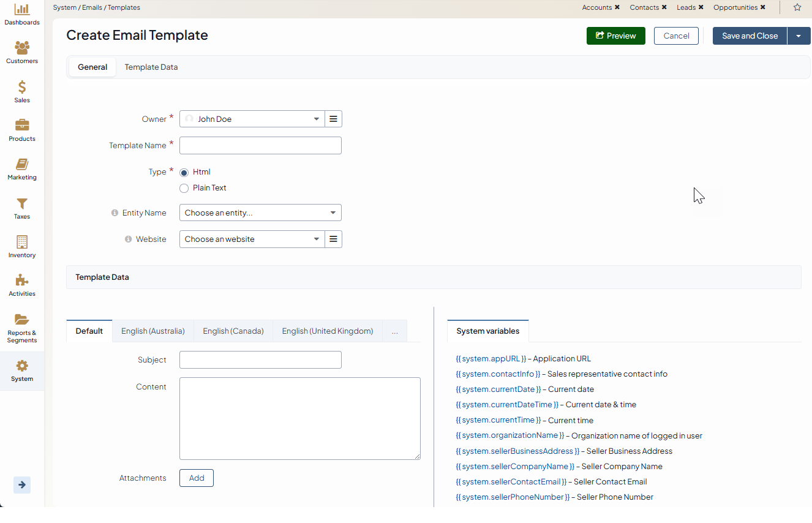Click the Sales dollar icon
The image size is (812, 523).
(x=22, y=87)
